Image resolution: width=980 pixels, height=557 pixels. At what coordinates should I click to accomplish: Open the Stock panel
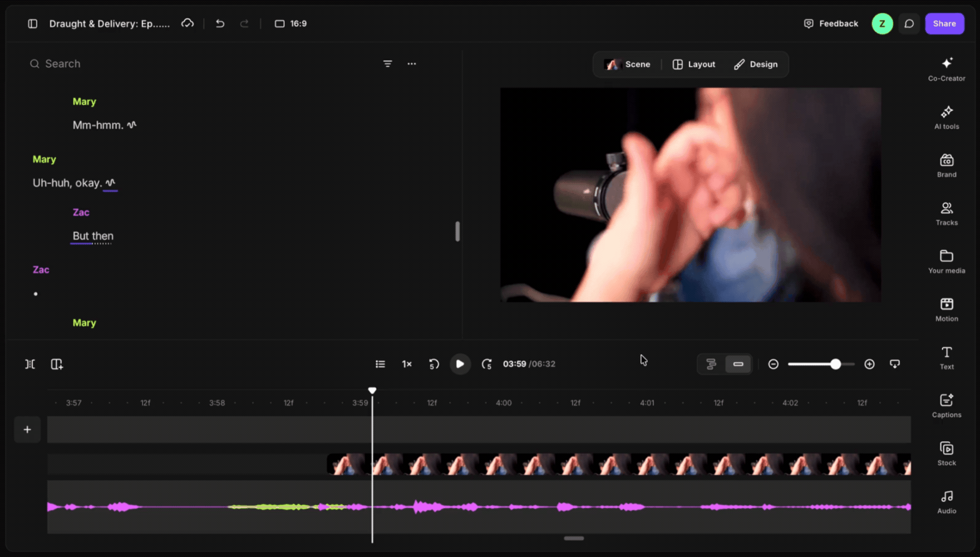(947, 453)
